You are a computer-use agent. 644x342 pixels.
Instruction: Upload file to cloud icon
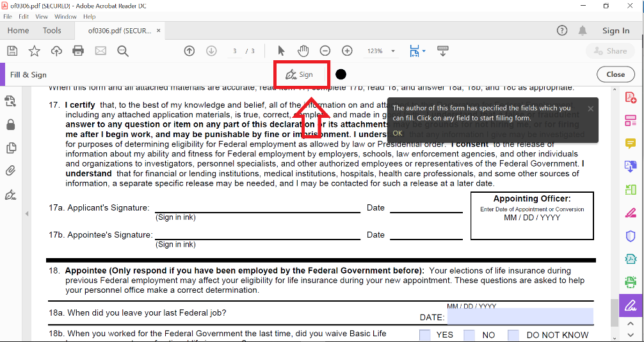pos(56,51)
